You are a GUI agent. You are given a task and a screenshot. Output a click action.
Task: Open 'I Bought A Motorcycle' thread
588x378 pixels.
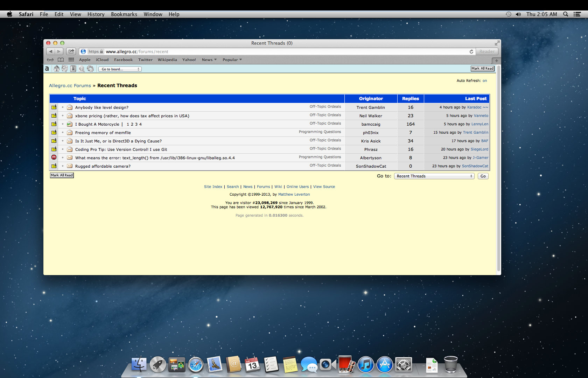[97, 124]
